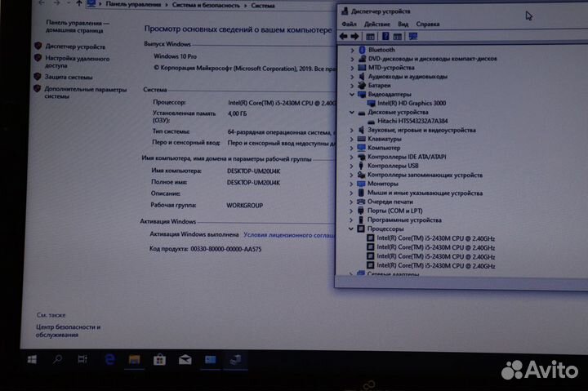The width and height of the screenshot is (588, 391).
Task: Select the Компьютер category
Action: click(384, 148)
